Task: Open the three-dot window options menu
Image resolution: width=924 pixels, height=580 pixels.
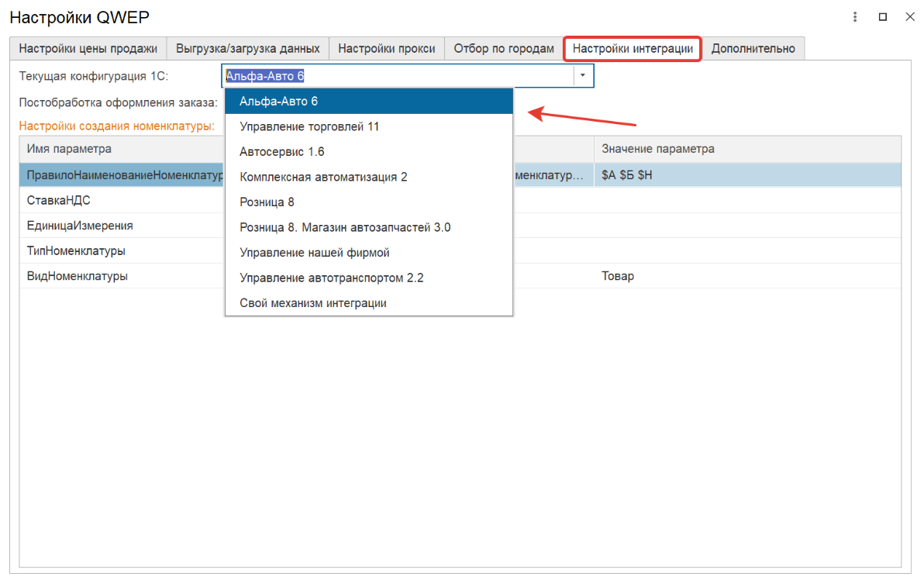Action: (855, 16)
